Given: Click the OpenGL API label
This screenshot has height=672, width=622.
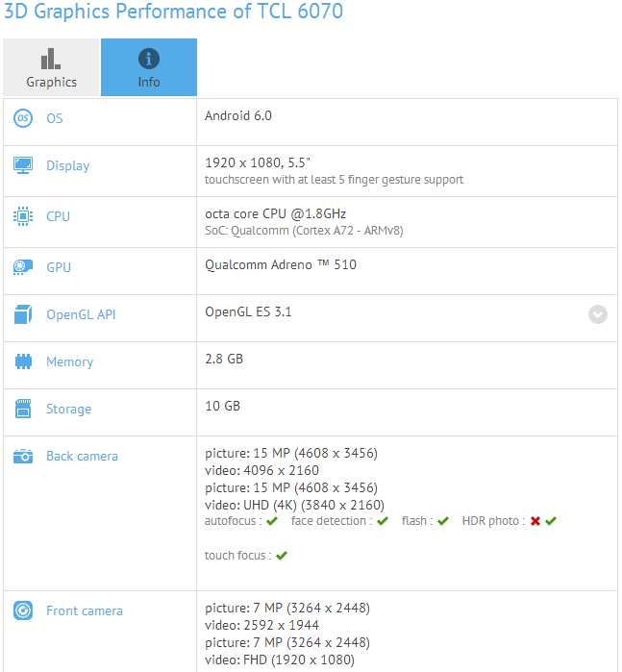Looking at the screenshot, I should pos(81,314).
